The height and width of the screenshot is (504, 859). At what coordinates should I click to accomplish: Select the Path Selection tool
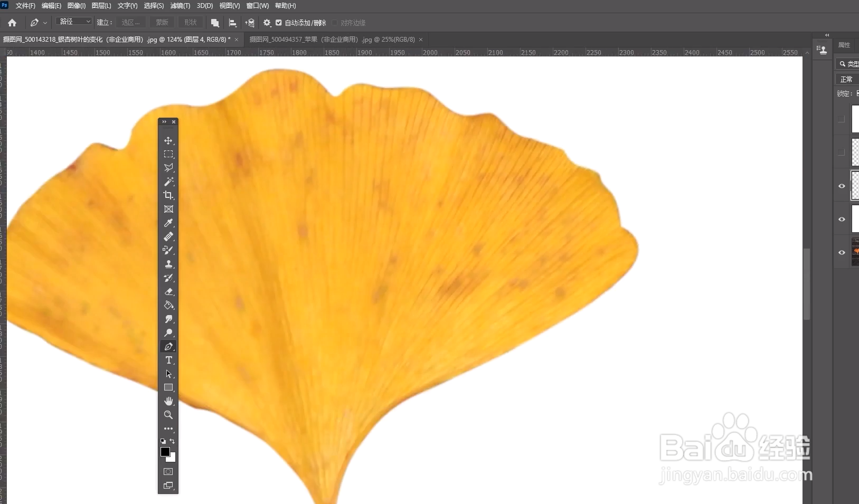168,374
